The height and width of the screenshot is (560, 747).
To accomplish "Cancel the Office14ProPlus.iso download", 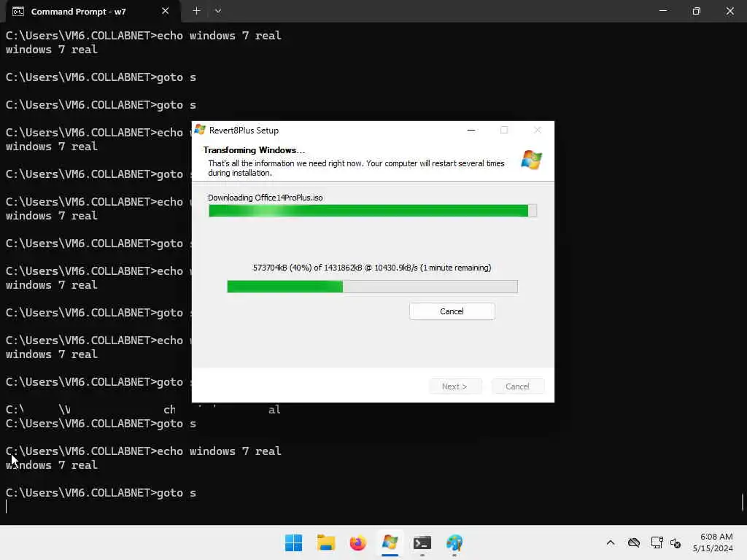I will pos(452,311).
